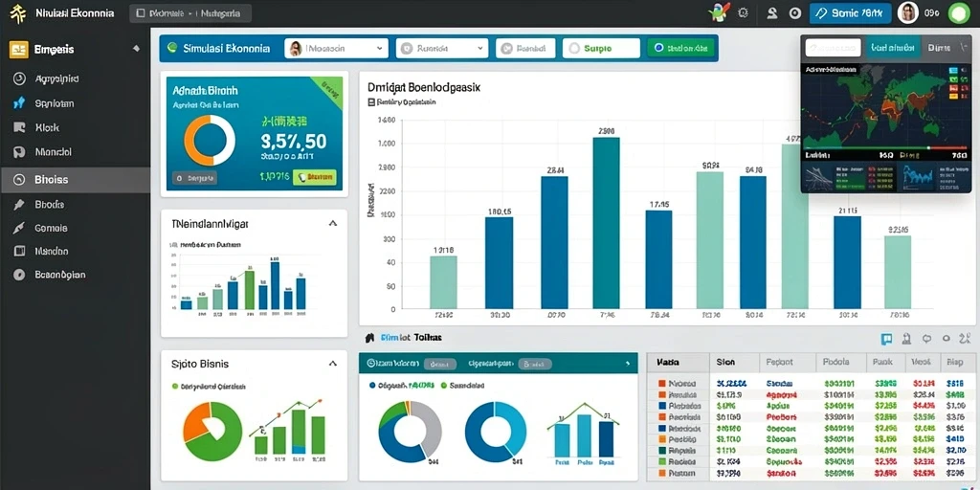Open the avatar dropdown in Simulasi toolbar
980x490 pixels.
coord(337,48)
